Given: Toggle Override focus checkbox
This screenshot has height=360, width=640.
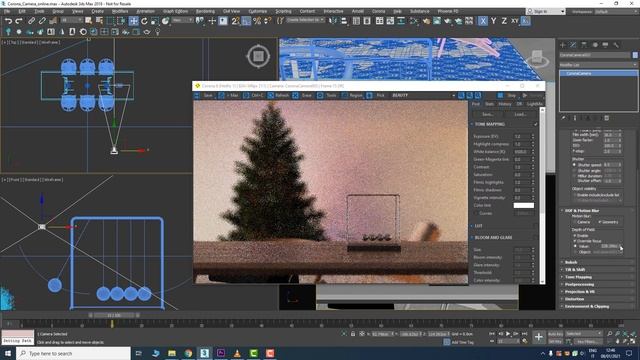Looking at the screenshot, I should point(575,241).
